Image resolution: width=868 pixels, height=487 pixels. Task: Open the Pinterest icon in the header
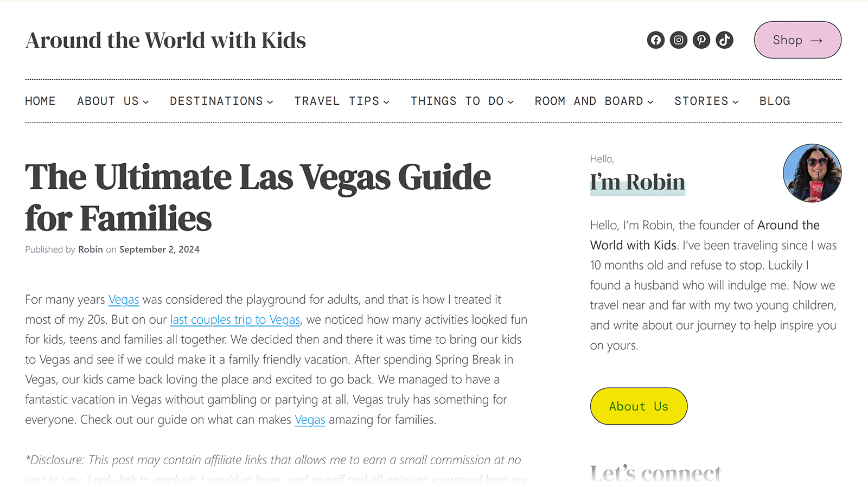point(701,40)
